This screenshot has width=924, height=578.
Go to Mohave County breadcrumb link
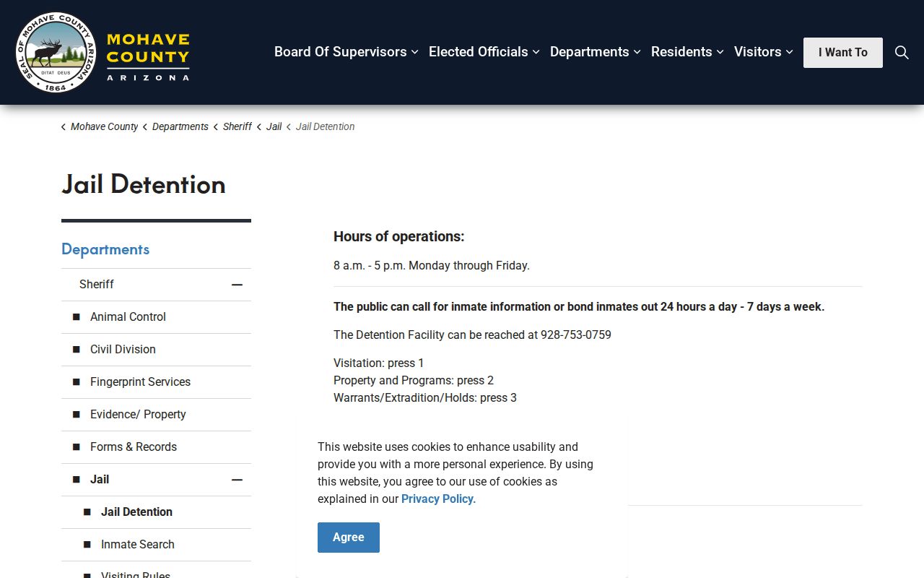[104, 126]
